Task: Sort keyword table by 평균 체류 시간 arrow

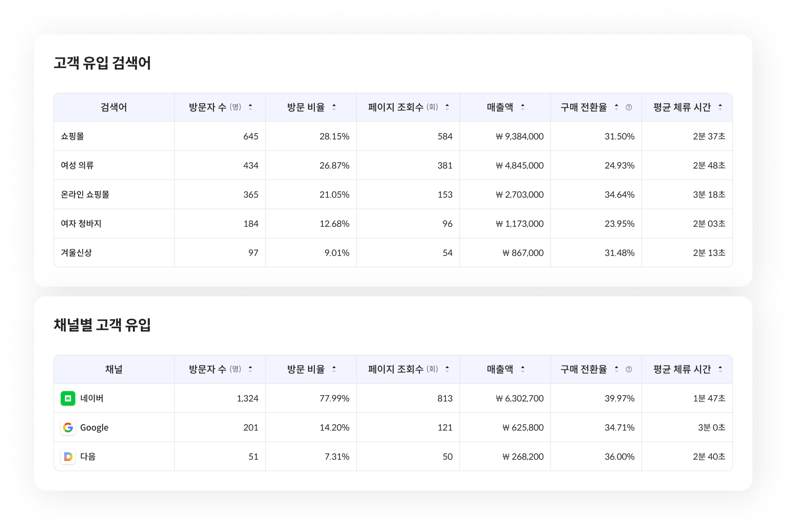Action: coord(720,107)
